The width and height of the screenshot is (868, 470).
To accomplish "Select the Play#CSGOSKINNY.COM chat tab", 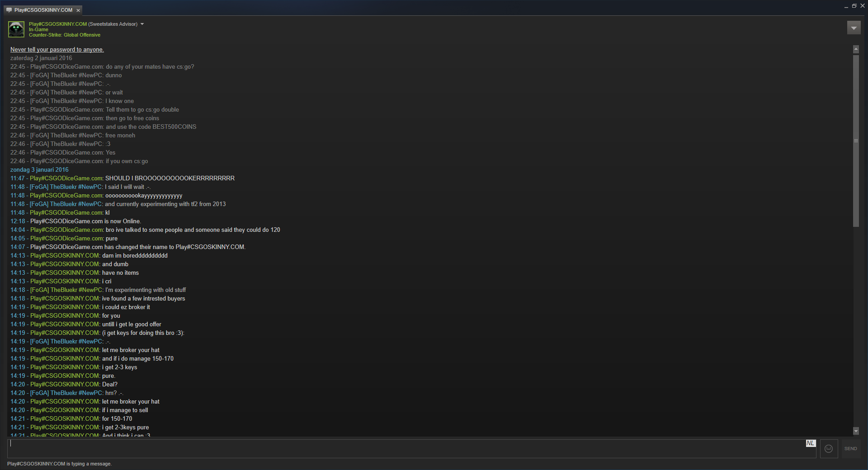I will pyautogui.click(x=43, y=10).
